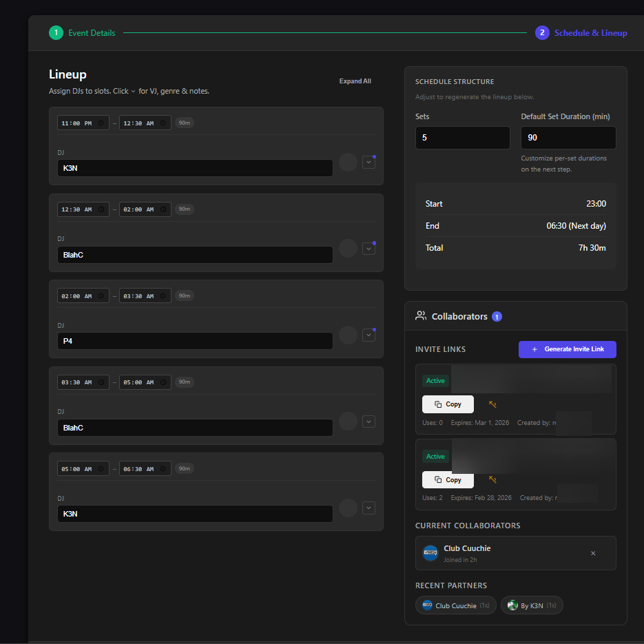
Task: Click the Collaborators people icon in the panel header
Action: pos(421,316)
